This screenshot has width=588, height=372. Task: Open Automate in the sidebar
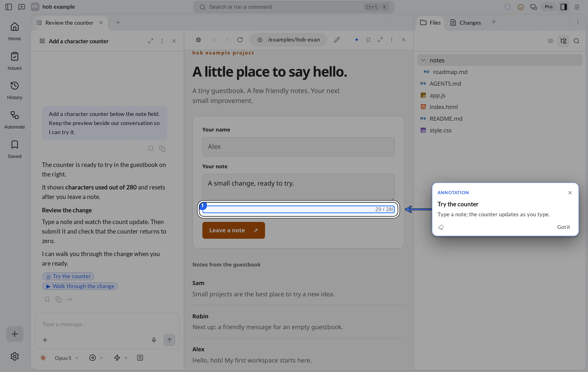click(x=15, y=120)
